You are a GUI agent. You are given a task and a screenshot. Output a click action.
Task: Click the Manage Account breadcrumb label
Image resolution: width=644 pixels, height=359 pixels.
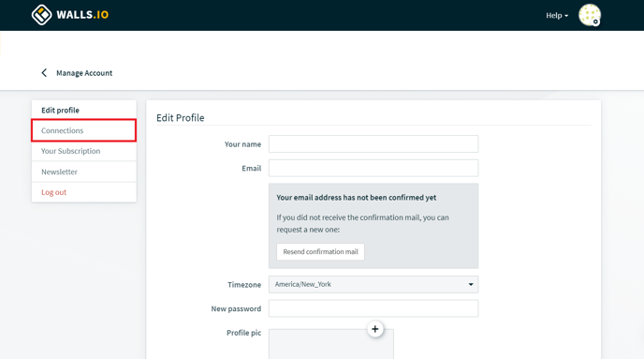pyautogui.click(x=84, y=73)
